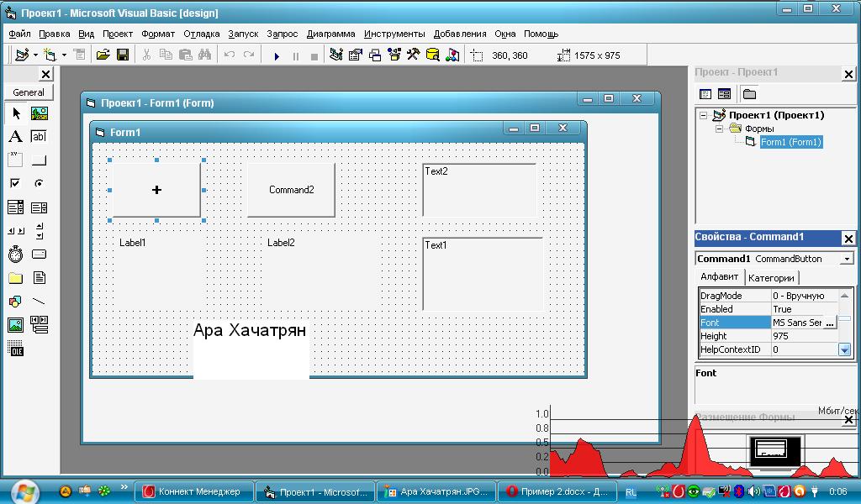Image resolution: width=861 pixels, height=504 pixels.
Task: Show the Toolbox via hammer icon
Action: 414,55
